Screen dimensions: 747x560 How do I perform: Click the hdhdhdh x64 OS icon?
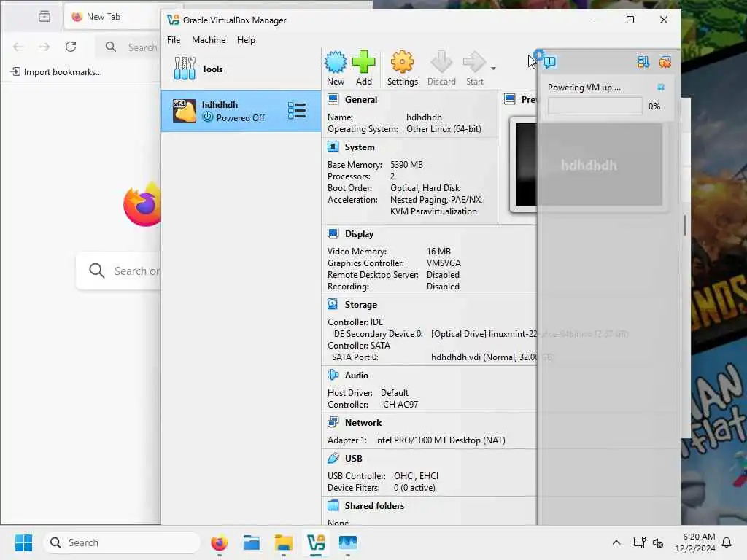(x=184, y=111)
